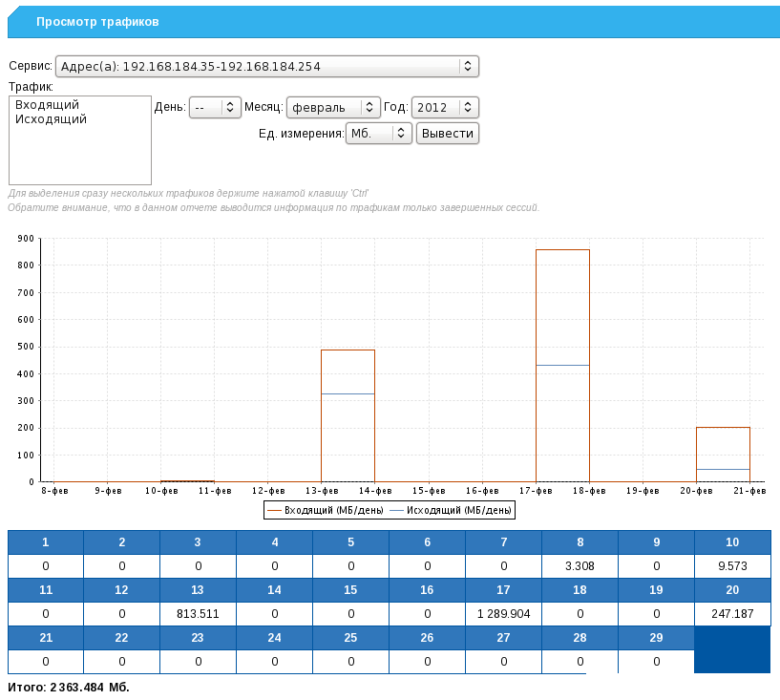Click the blue Исходящий (МБ/день) legend entry
780x700 pixels.
point(453,511)
